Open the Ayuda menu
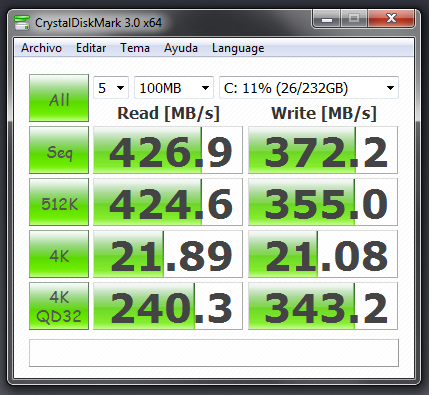This screenshot has width=429, height=395. click(x=181, y=48)
